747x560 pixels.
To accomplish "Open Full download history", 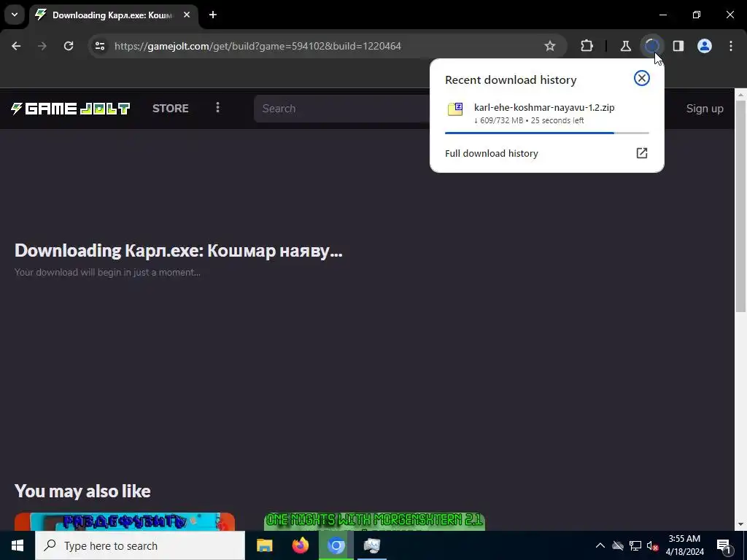I will pos(546,153).
